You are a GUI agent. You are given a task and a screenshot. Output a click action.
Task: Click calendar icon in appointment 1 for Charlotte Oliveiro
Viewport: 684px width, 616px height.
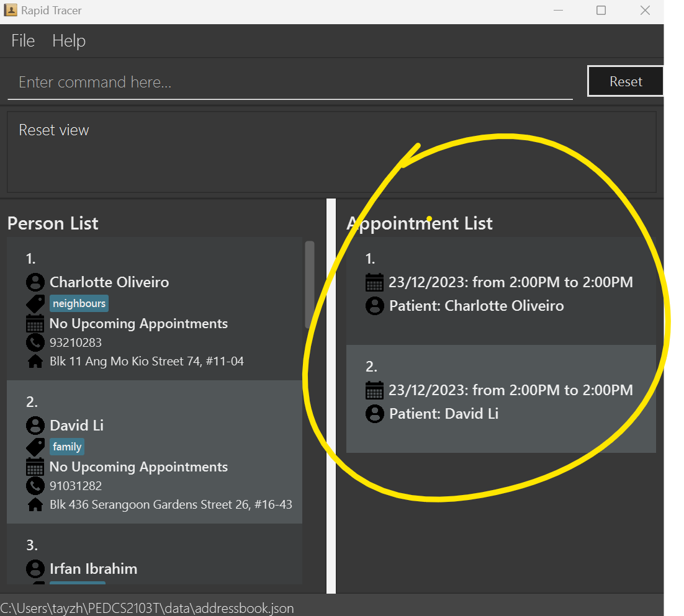click(374, 282)
